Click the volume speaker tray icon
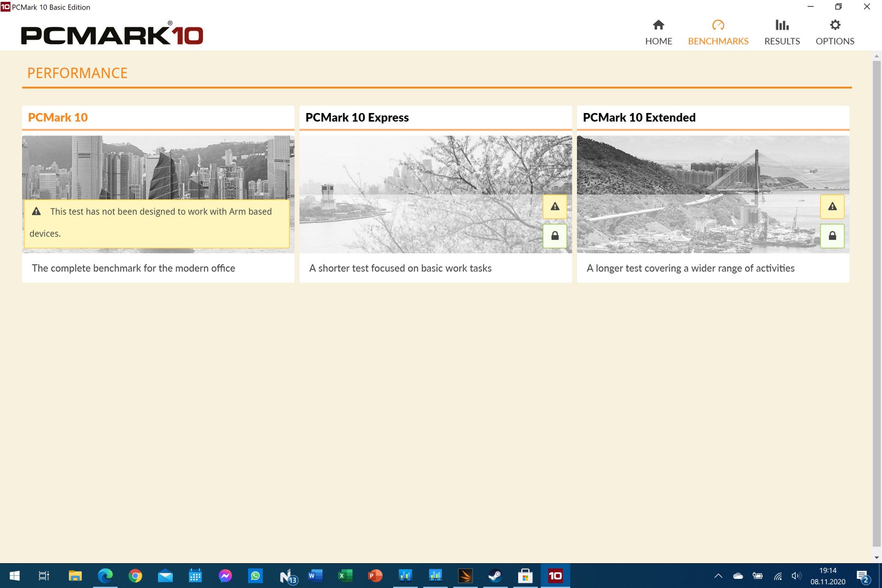The image size is (882, 588). click(797, 576)
